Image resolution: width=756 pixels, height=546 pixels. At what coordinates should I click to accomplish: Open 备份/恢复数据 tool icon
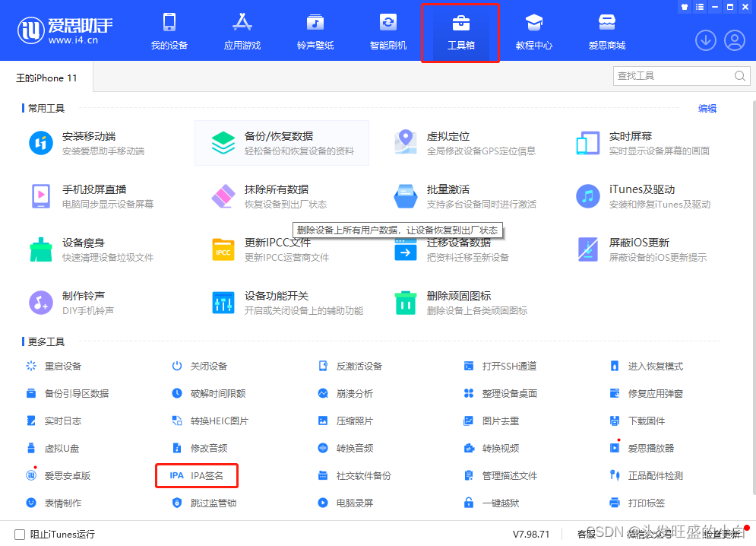(x=223, y=143)
